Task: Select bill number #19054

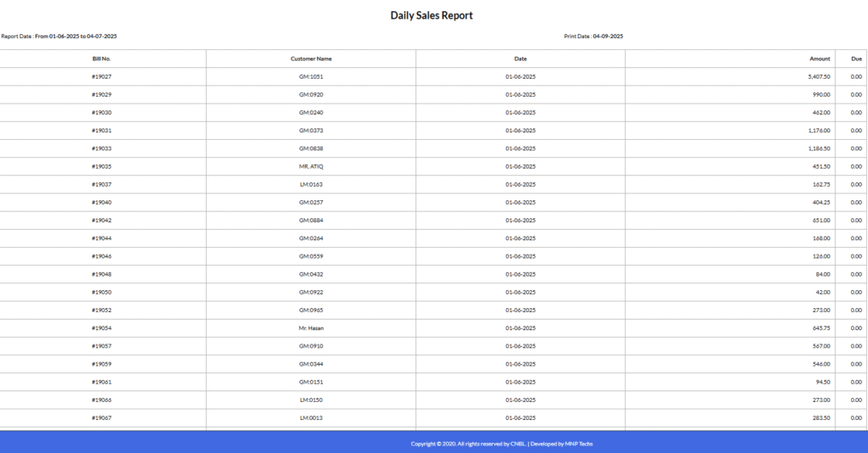Action: (x=102, y=328)
